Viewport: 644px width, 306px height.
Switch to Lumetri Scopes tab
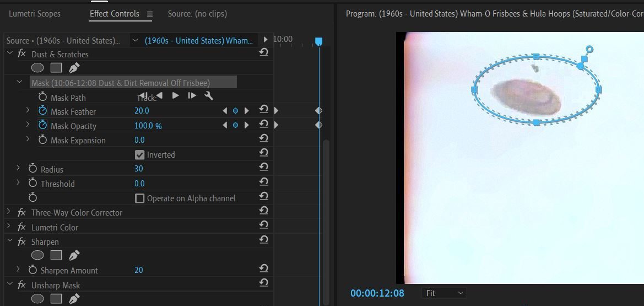35,14
